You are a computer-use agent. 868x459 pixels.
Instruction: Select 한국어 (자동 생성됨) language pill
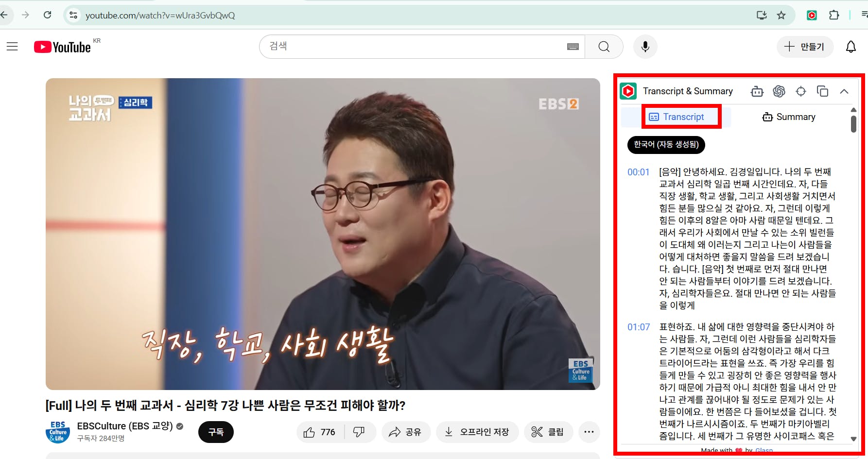666,145
